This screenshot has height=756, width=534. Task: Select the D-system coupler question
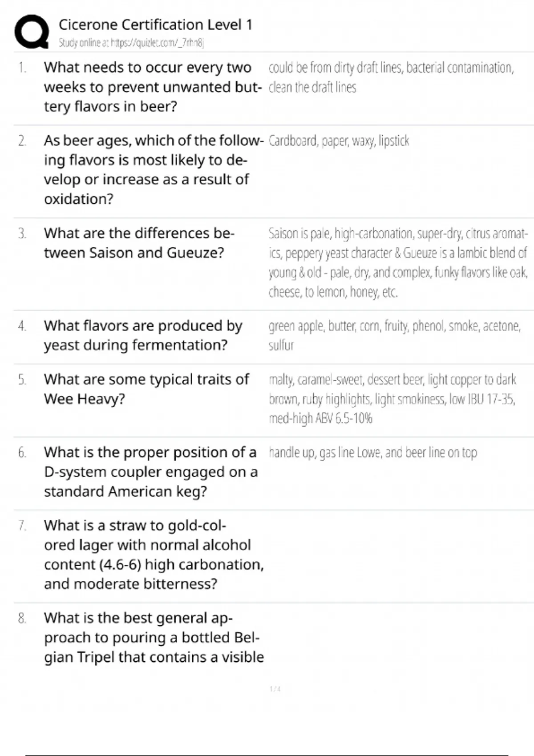(x=150, y=471)
